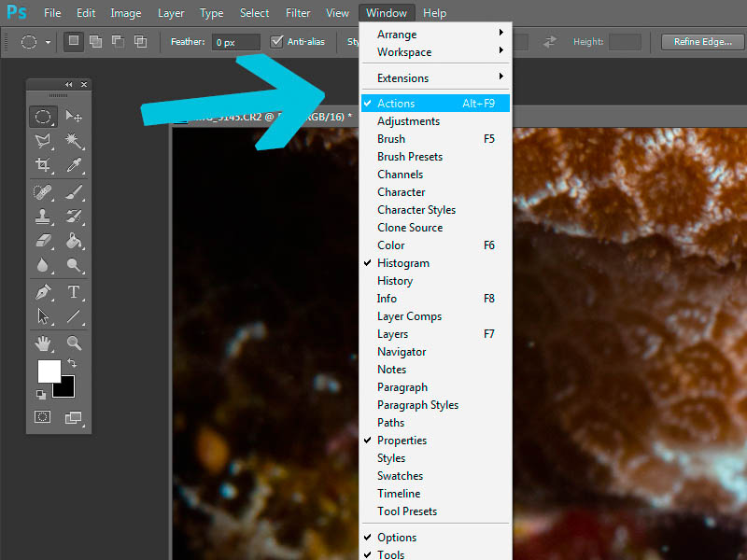Uncheck Properties panel in Window menu
Image resolution: width=747 pixels, height=560 pixels.
click(402, 441)
